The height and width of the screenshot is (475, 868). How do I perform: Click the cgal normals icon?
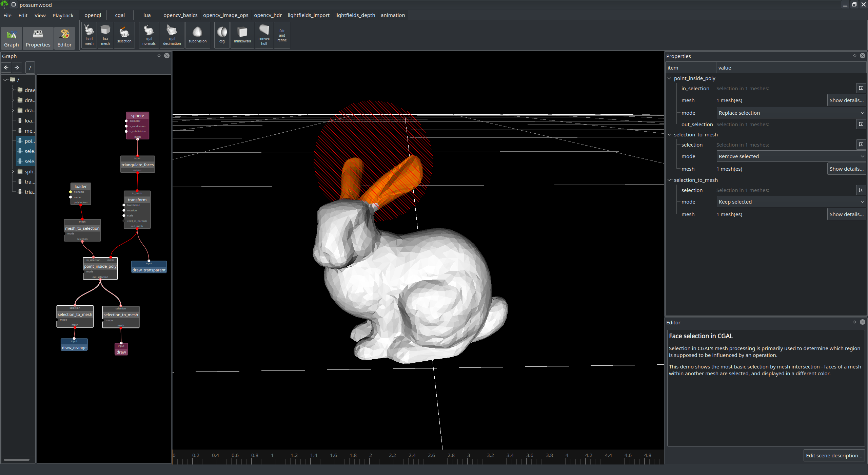pos(149,35)
